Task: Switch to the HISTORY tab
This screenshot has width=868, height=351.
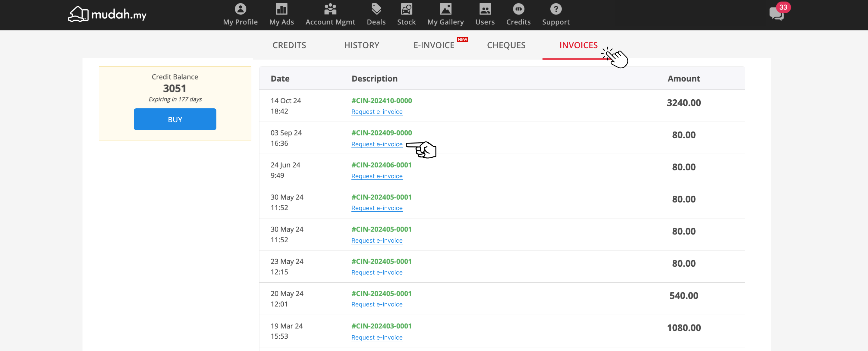Action: [361, 45]
